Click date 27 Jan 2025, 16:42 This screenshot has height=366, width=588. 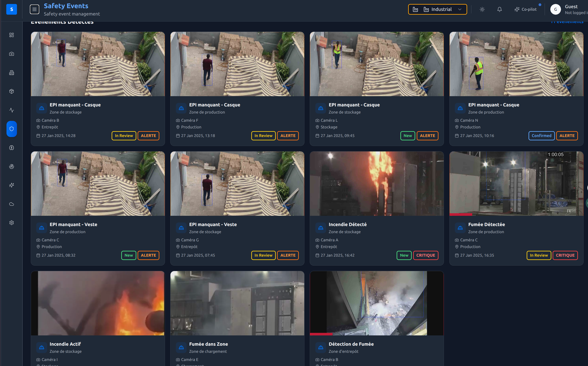(337, 255)
